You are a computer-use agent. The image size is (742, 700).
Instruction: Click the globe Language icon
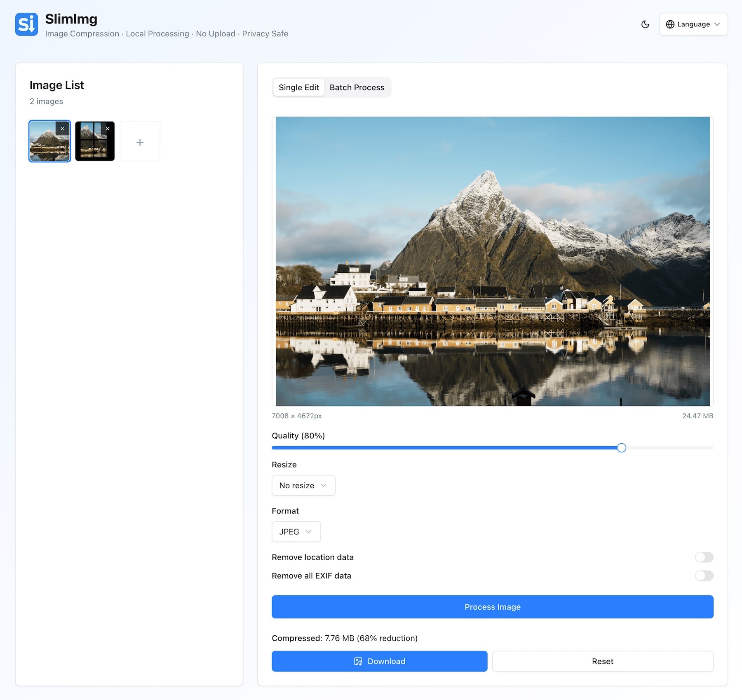[x=670, y=24]
